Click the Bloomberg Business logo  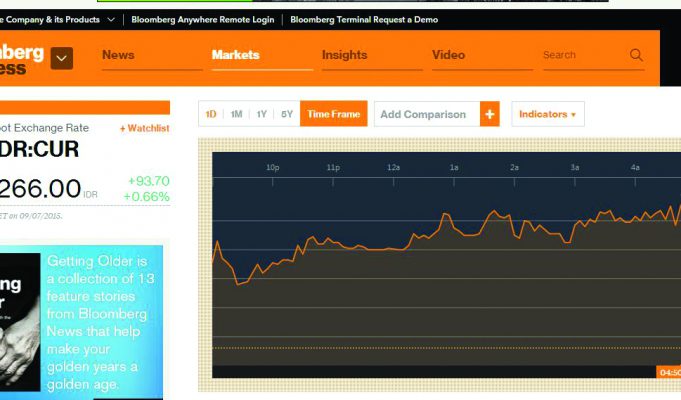click(x=22, y=59)
